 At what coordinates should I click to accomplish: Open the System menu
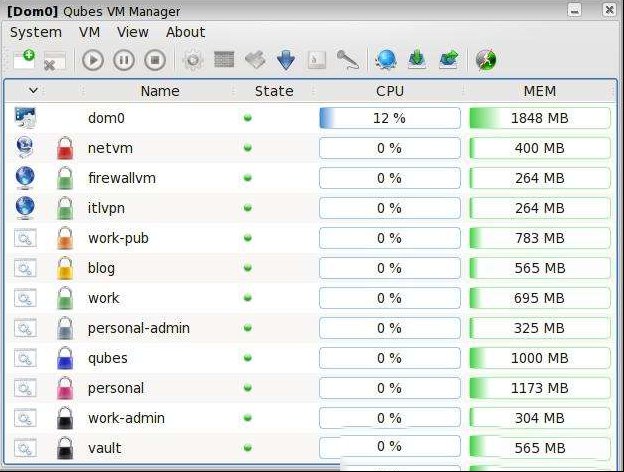coord(36,32)
